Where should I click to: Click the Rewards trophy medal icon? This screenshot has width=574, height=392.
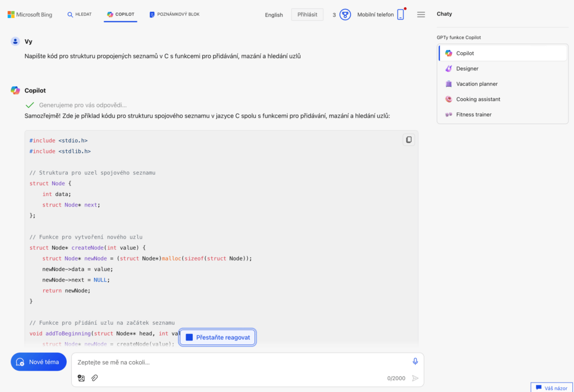point(345,15)
